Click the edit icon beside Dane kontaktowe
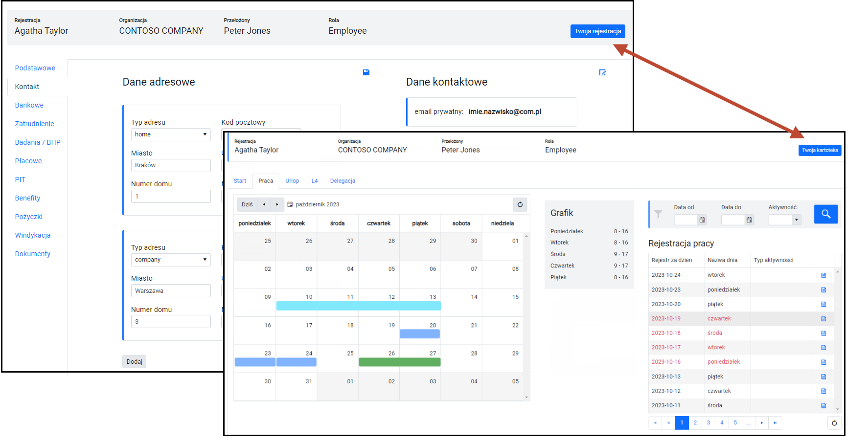This screenshot has width=868, height=443. 603,72
